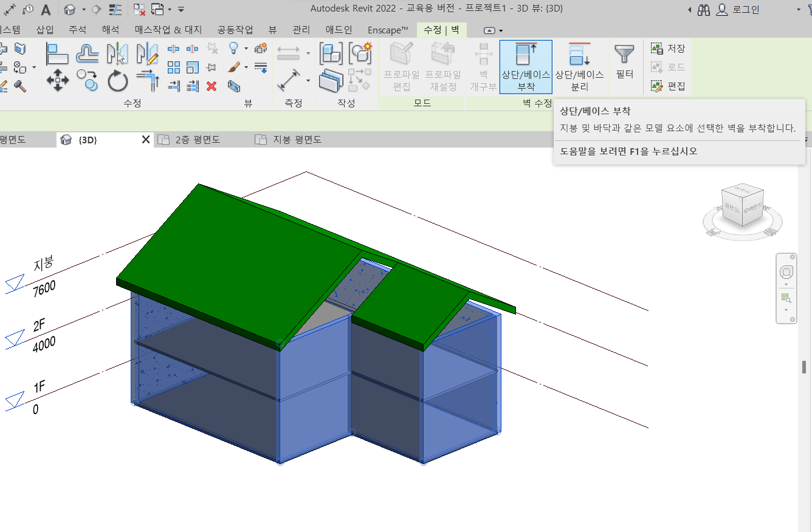Click the Selection Box icon

pyautogui.click(x=233, y=86)
